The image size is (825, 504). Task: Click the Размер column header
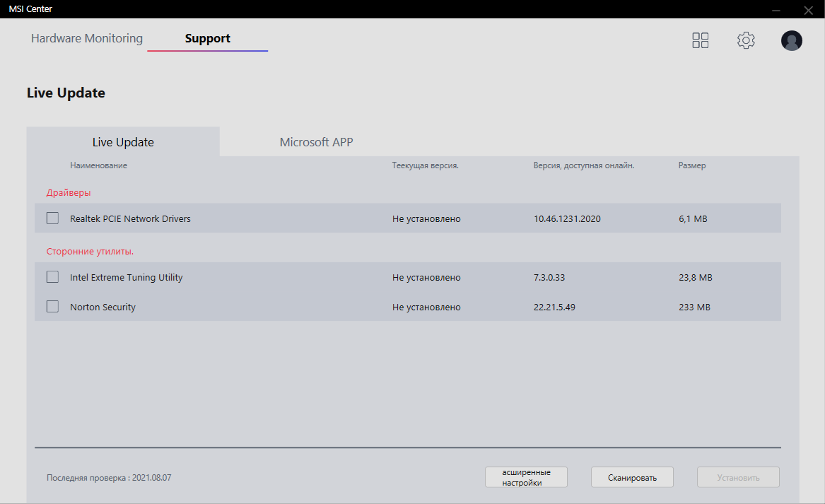tap(692, 165)
